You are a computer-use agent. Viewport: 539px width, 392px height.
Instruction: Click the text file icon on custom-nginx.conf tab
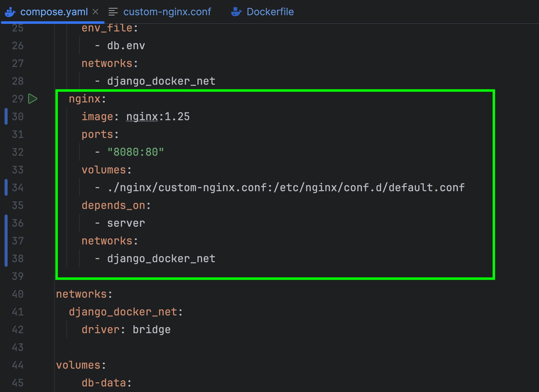[x=113, y=12]
